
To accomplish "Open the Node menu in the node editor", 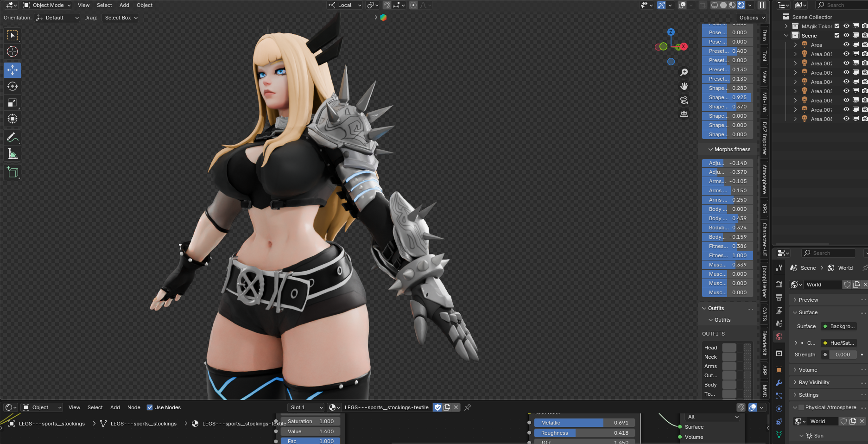I will (x=134, y=407).
